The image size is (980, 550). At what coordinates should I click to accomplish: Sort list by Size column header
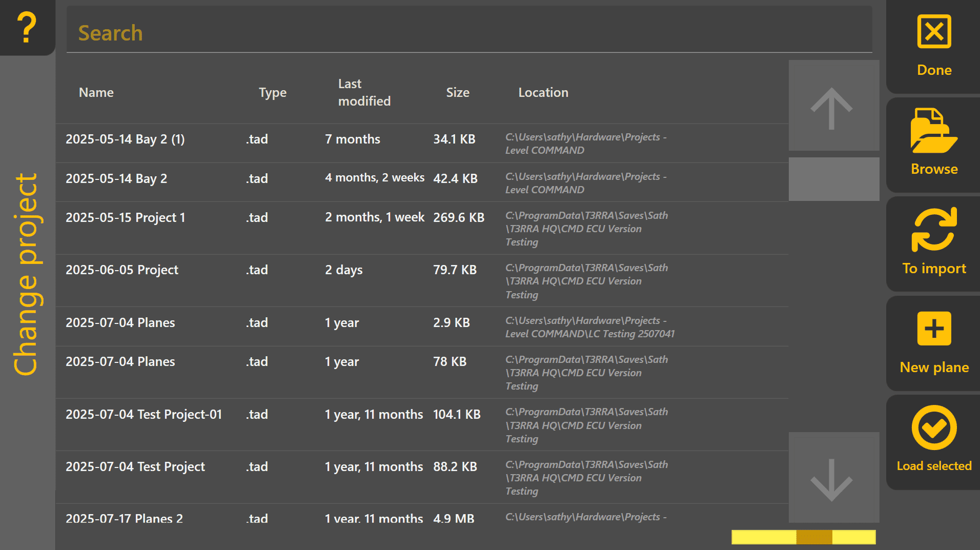click(x=458, y=92)
